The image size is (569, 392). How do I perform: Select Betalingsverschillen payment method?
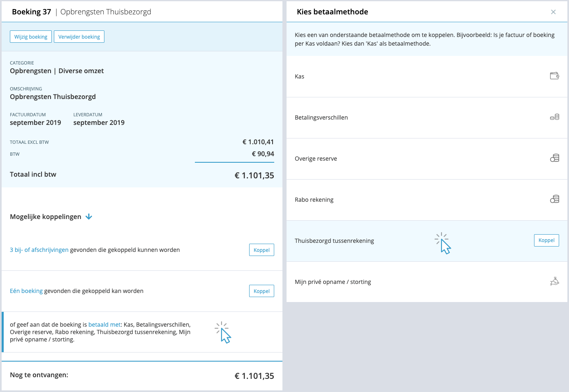(x=427, y=118)
